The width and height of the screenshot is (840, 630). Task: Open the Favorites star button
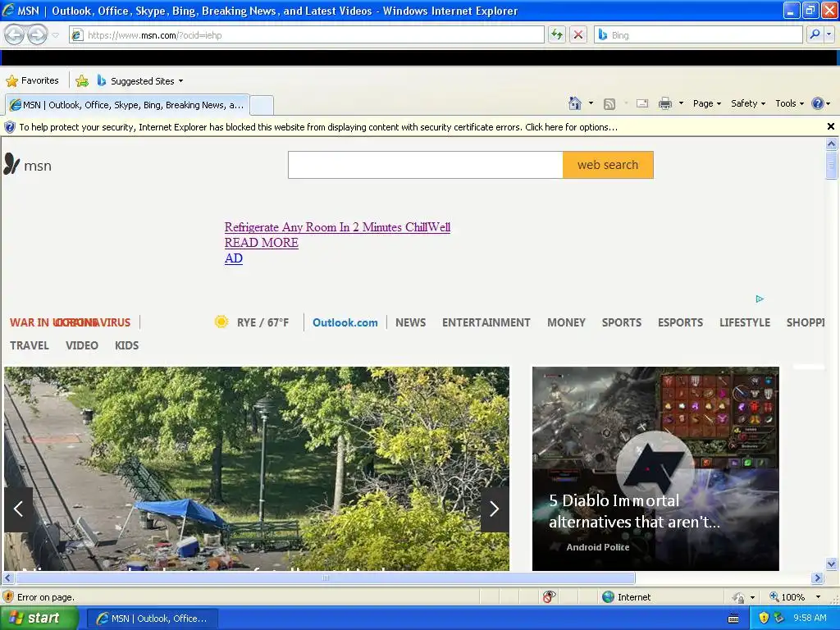click(33, 80)
